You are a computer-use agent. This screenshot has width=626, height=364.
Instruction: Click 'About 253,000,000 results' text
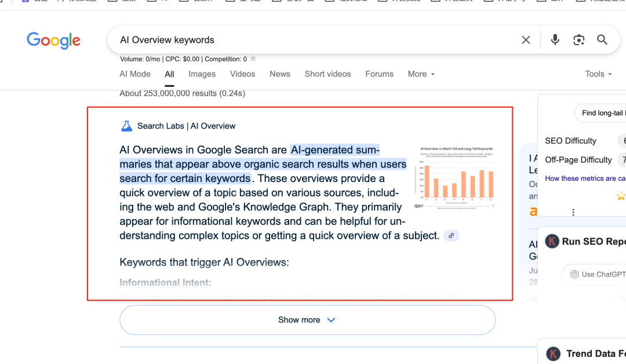tap(182, 93)
